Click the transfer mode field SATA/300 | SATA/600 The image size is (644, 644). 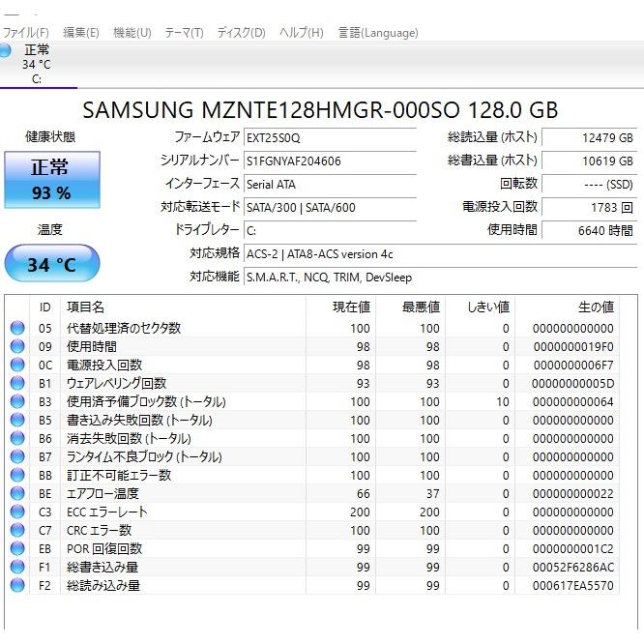click(x=330, y=207)
